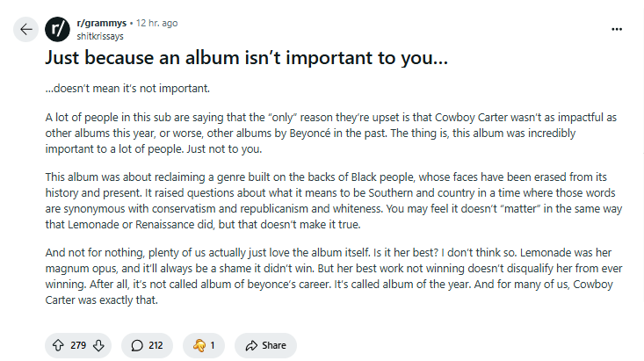Screen dimensions: 644x361
Task: Open shitkrissays user profile
Action: click(x=102, y=36)
